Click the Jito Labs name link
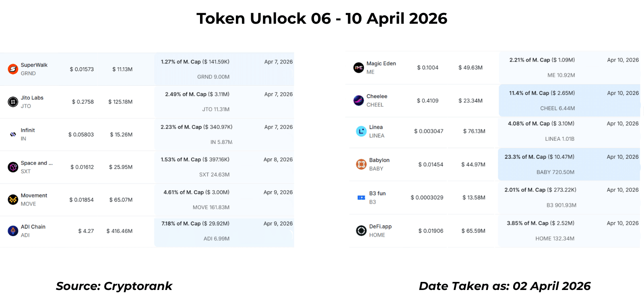644x296 pixels. pyautogui.click(x=32, y=98)
